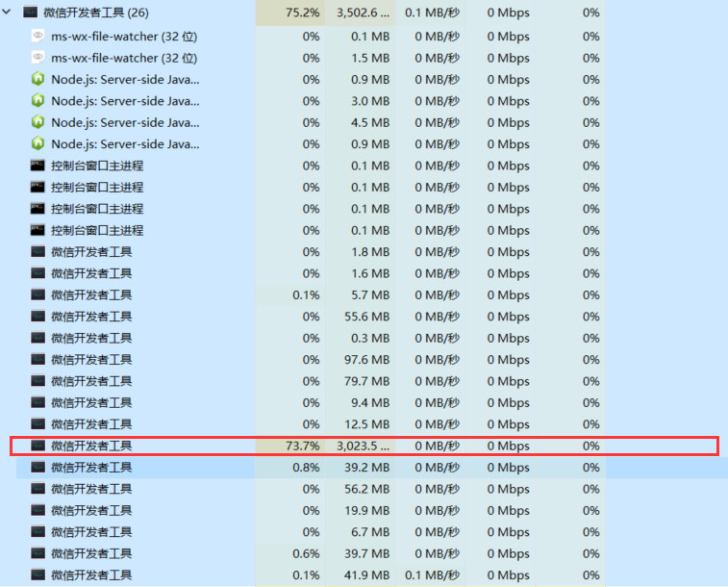Select the 3,502.6 memory value of the group
728x587 pixels.
[x=364, y=13]
